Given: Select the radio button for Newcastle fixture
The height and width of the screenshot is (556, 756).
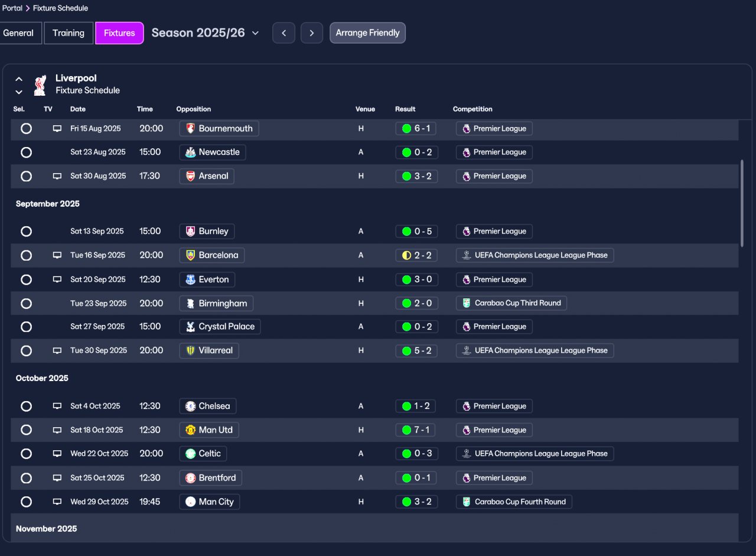Looking at the screenshot, I should click(26, 152).
